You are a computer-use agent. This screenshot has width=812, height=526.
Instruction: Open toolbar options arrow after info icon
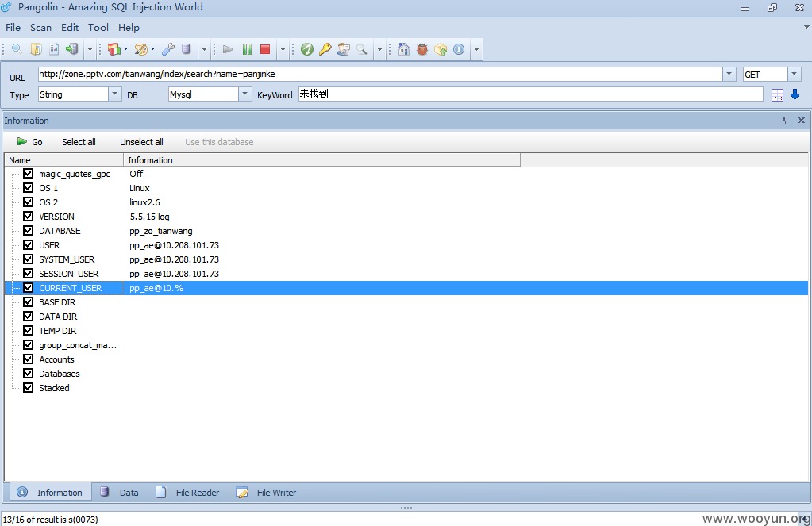476,49
